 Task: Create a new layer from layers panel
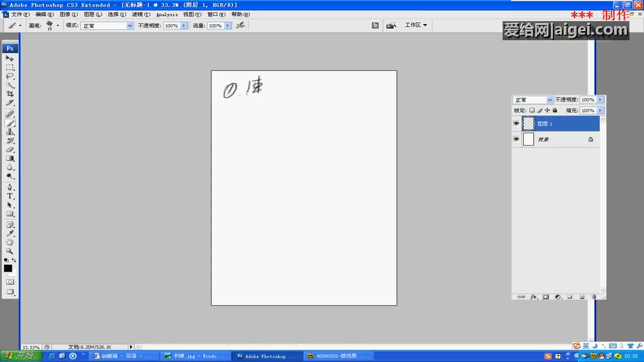click(582, 297)
